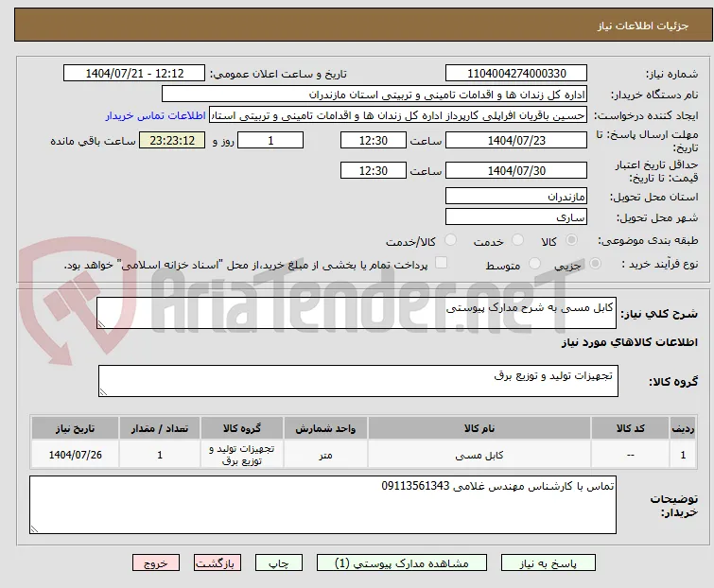Click the 'نام کالا' column header

pos(479,428)
